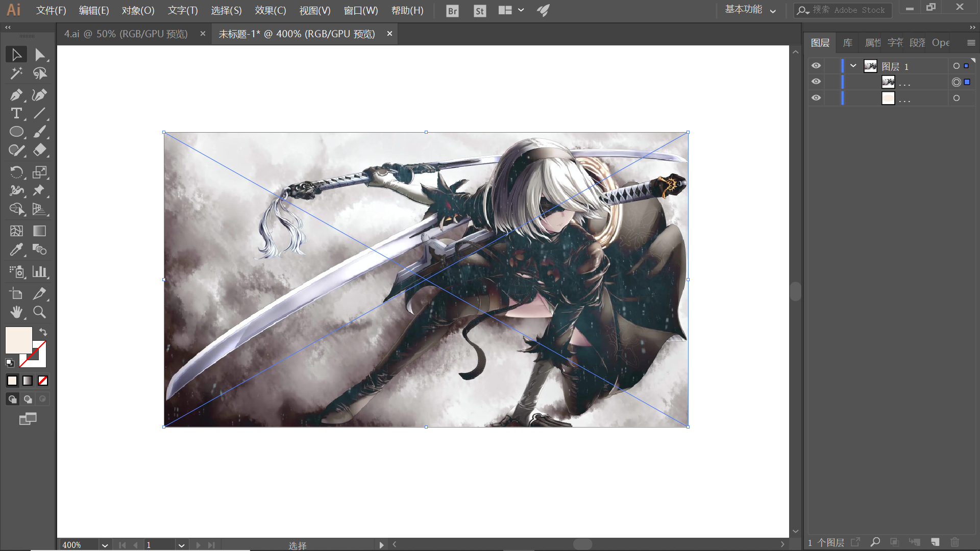The image size is (980, 551).
Task: Click target circle of image sublayer
Action: pos(956,82)
